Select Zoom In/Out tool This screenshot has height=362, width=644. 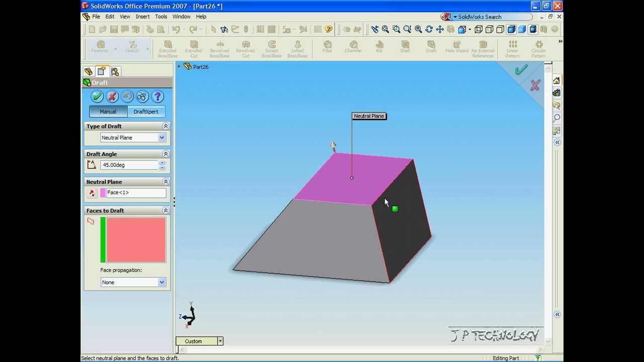[x=407, y=29]
